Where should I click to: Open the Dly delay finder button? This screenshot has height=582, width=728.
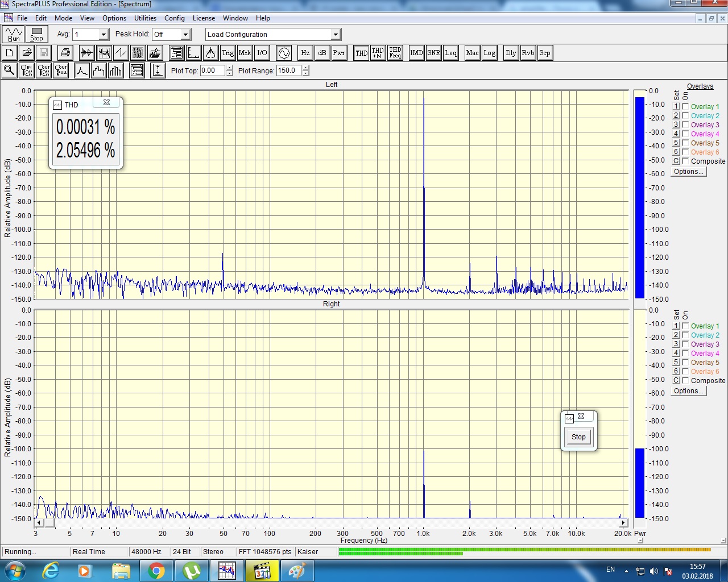511,53
